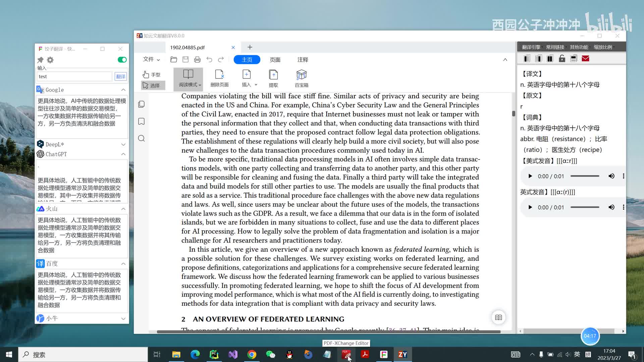The width and height of the screenshot is (644, 362).
Task: Click the red mail envelope icon
Action: click(x=585, y=59)
